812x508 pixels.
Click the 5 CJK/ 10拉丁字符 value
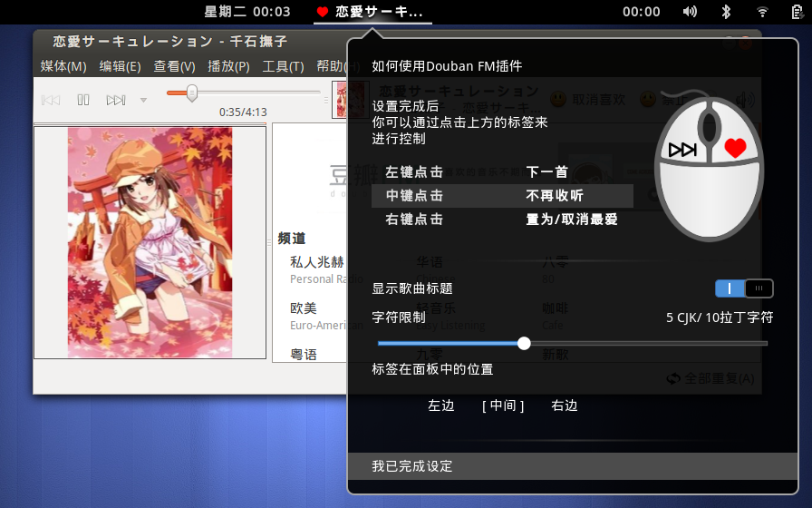(x=720, y=317)
